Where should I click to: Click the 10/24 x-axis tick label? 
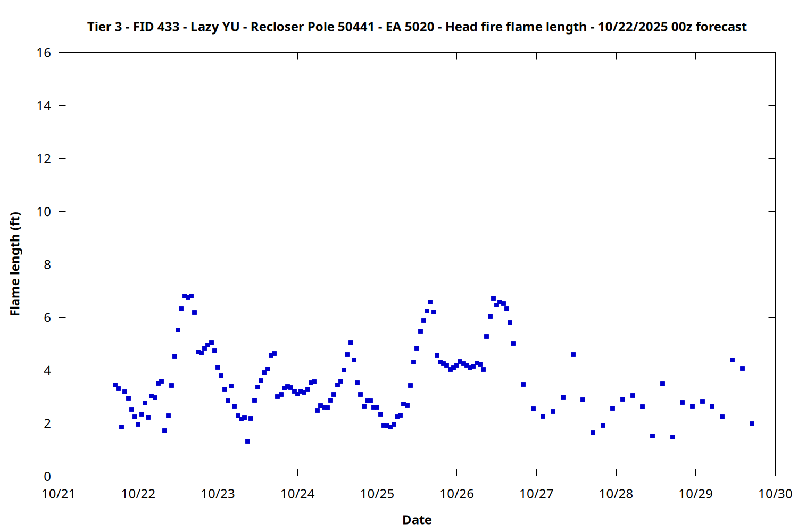[297, 494]
